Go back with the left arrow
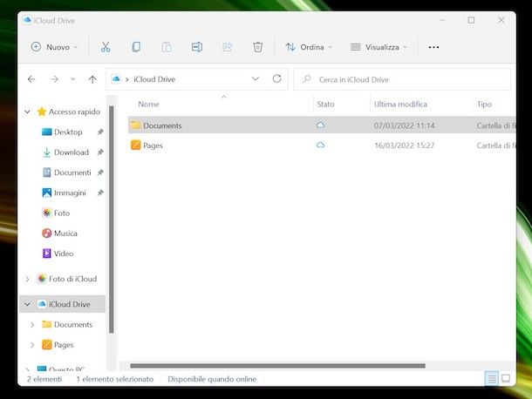 tap(31, 79)
